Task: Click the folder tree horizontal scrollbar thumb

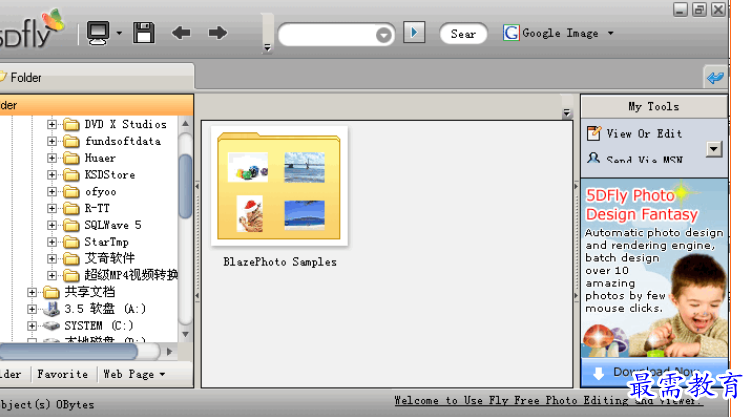Action: pos(68,352)
